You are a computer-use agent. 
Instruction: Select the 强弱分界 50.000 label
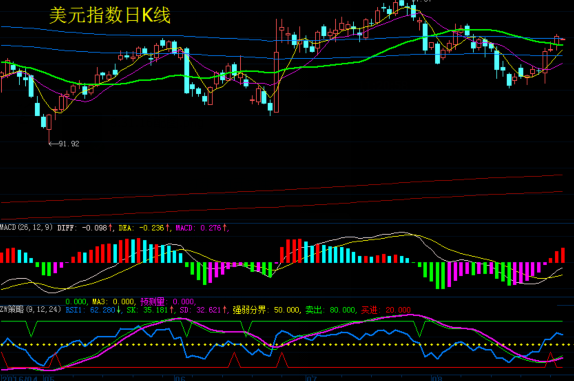point(266,310)
